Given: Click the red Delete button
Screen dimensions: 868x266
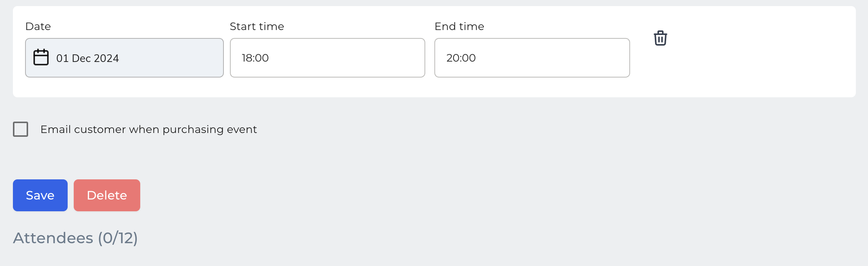Looking at the screenshot, I should [x=107, y=195].
